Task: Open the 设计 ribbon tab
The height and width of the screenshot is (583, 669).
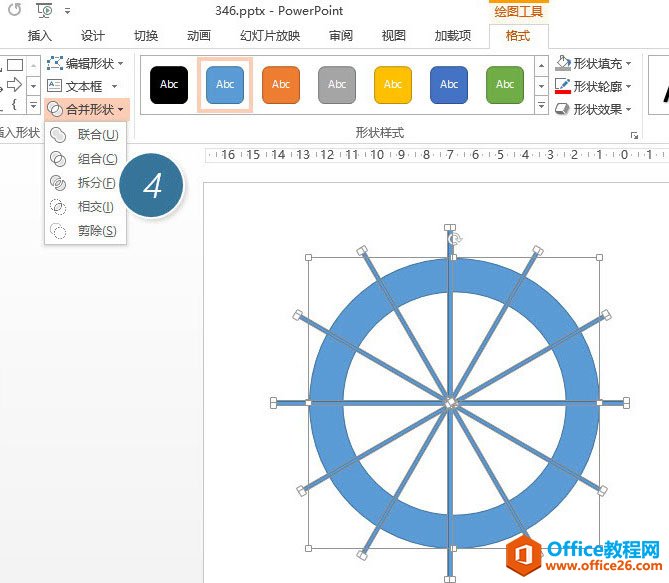Action: pos(93,36)
